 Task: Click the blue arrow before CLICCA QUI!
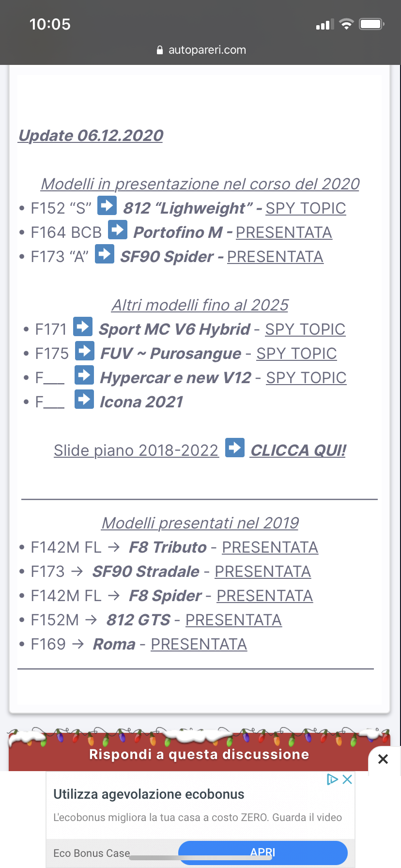coord(235,448)
